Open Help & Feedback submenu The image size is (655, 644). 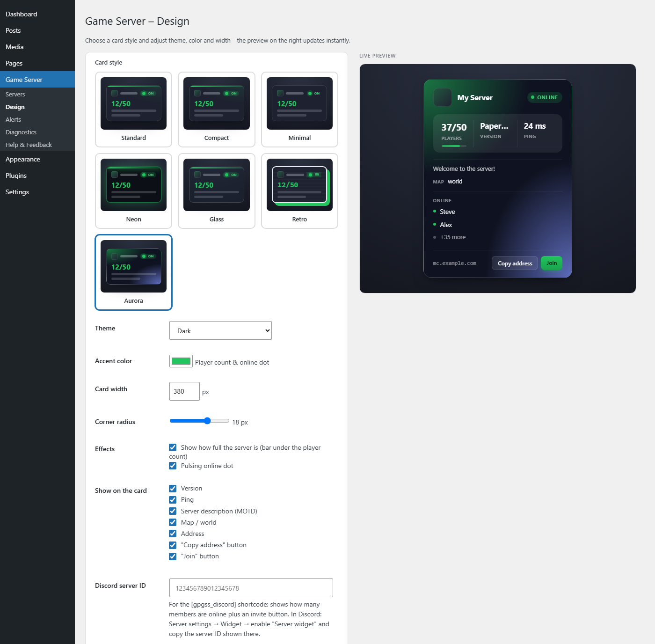[x=37, y=145]
